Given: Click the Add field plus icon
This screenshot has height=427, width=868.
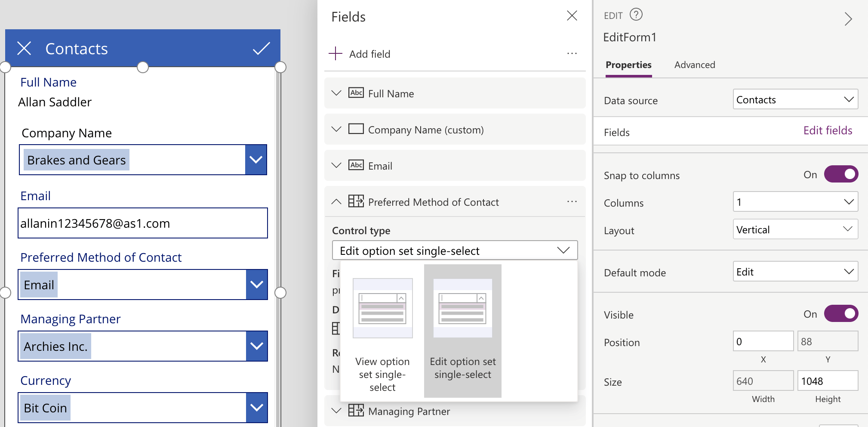Looking at the screenshot, I should click(336, 54).
